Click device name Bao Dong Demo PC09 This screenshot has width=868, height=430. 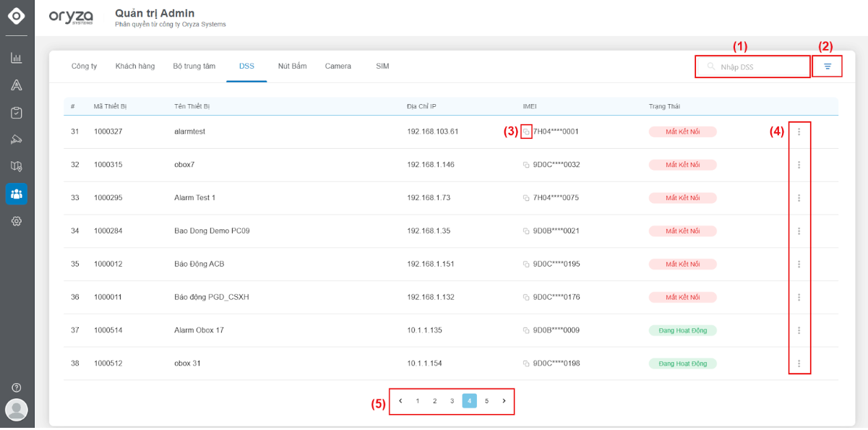pos(212,231)
